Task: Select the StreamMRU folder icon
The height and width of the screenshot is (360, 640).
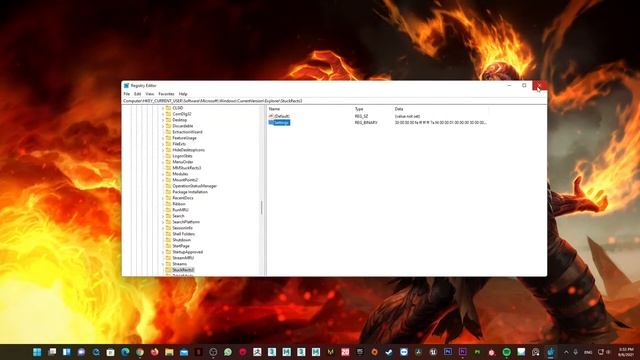Action: (x=168, y=258)
